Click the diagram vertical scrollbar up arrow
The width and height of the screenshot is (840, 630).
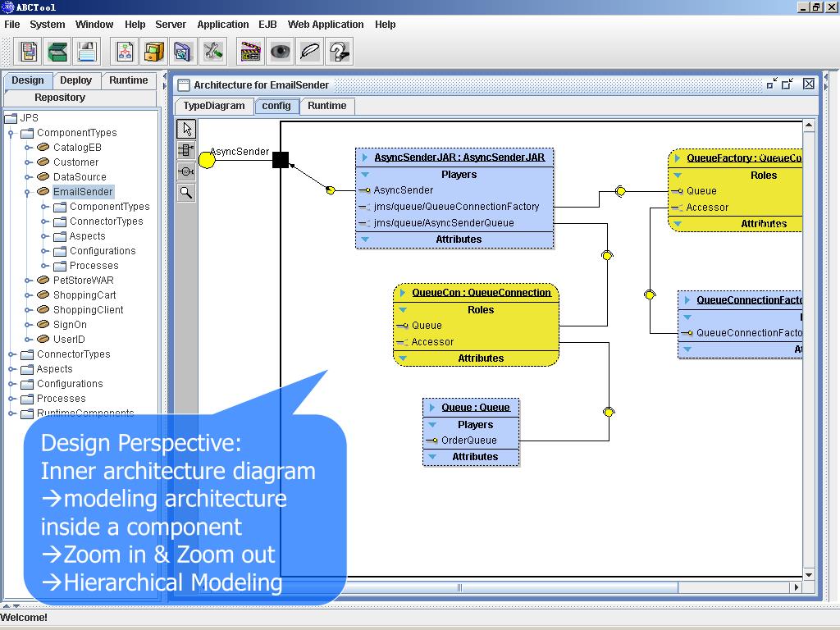tap(809, 126)
